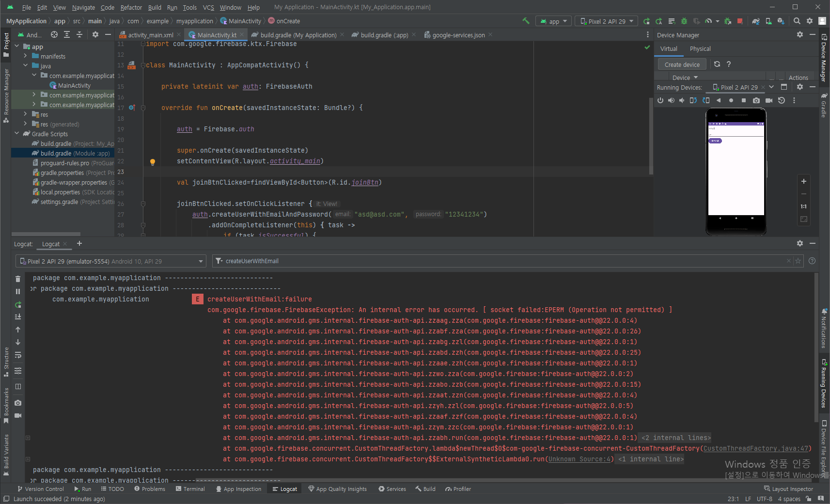The width and height of the screenshot is (830, 504).
Task: Stop the running app with red square
Action: (x=740, y=21)
